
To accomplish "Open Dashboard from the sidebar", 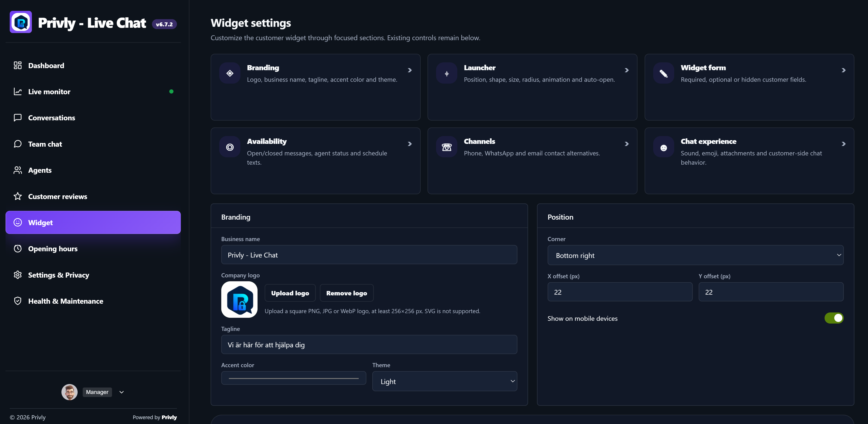I will (x=93, y=65).
